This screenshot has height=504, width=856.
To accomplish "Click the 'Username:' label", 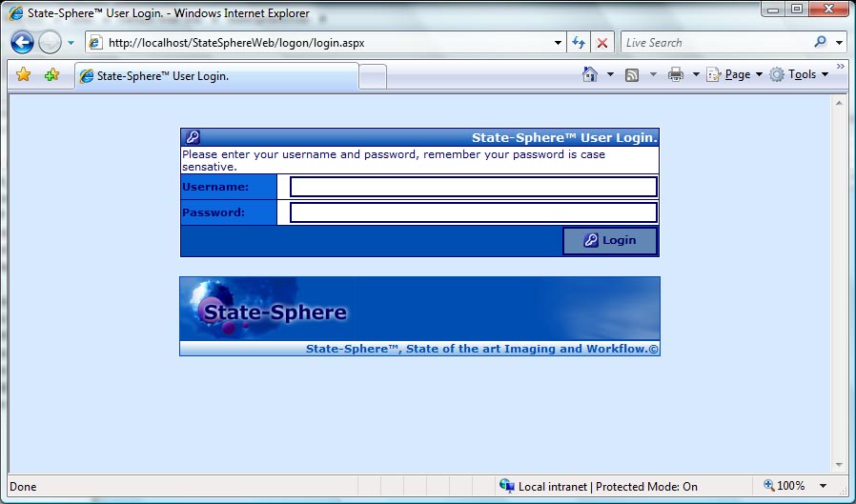I will [215, 187].
